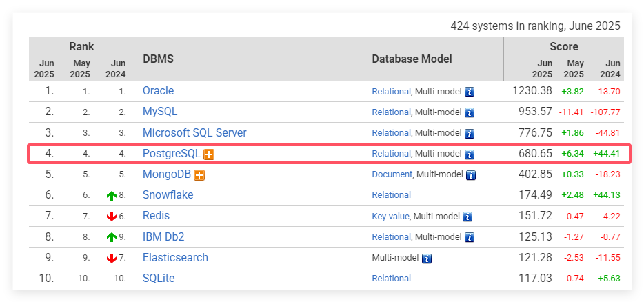Click the Elasticsearch score 121.28
The width and height of the screenshot is (644, 302).
point(536,258)
